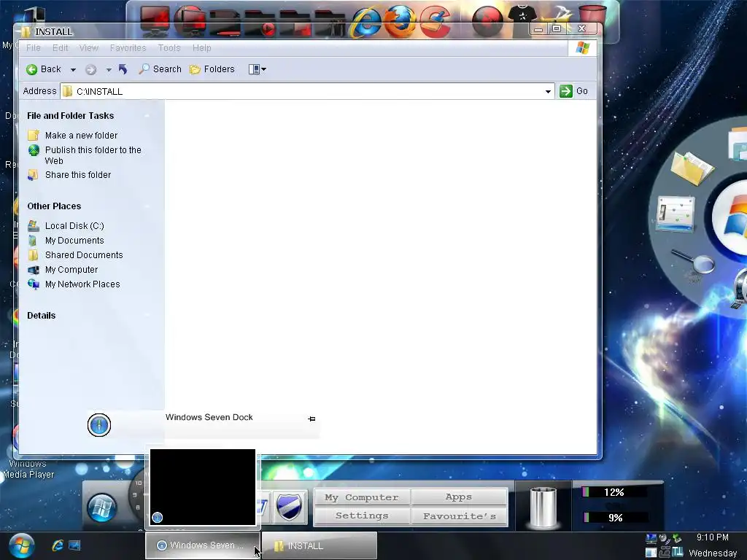The width and height of the screenshot is (747, 560).
Task: Toggle the Folders pane button
Action: click(212, 69)
